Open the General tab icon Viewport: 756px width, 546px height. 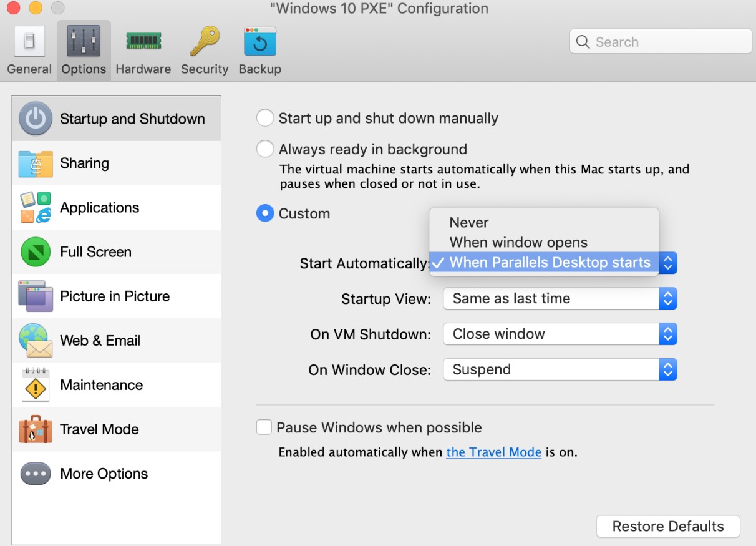pos(29,42)
